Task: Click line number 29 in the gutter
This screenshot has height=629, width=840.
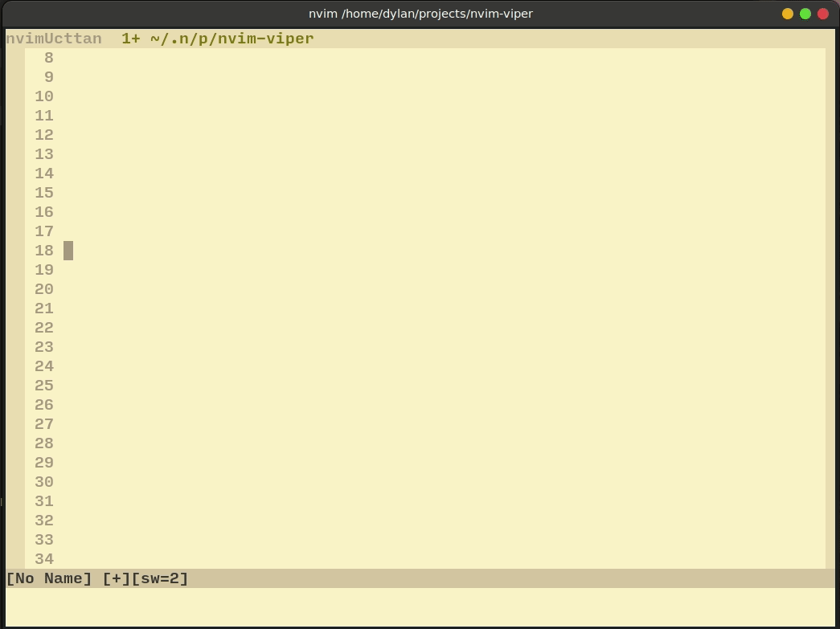Action: 44,463
